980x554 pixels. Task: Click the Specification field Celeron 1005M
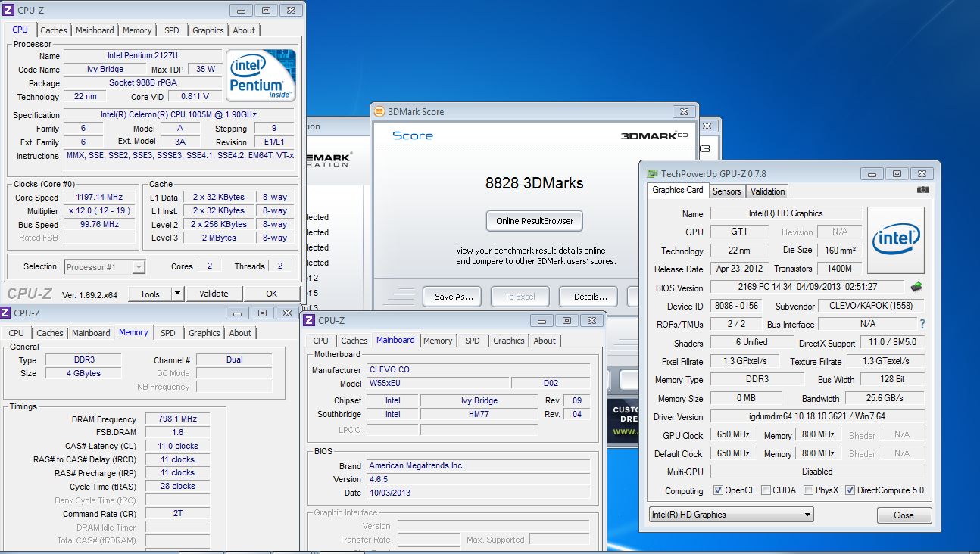point(179,115)
